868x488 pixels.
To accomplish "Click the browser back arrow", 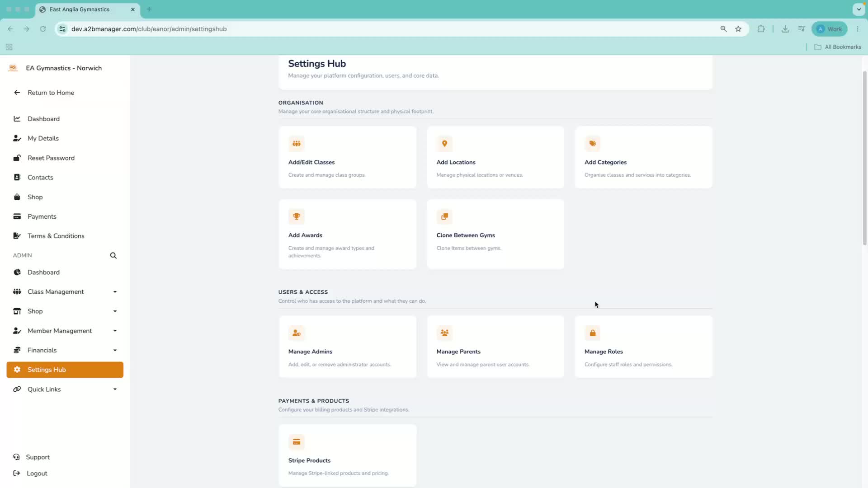I will 10,29.
